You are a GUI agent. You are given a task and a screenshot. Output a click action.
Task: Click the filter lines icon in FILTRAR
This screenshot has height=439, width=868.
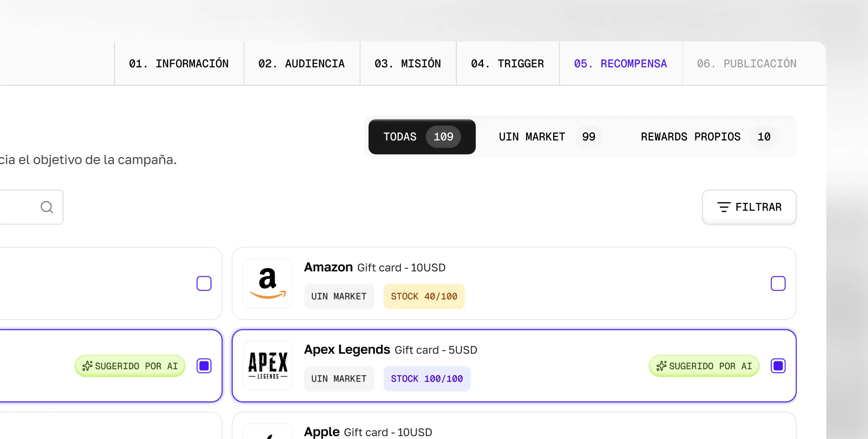pyautogui.click(x=723, y=207)
